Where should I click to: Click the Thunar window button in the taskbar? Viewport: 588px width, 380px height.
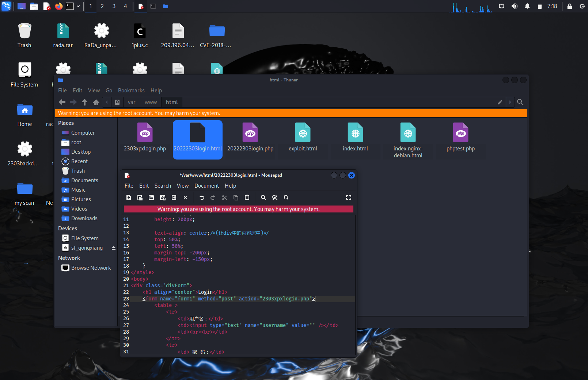pos(166,6)
